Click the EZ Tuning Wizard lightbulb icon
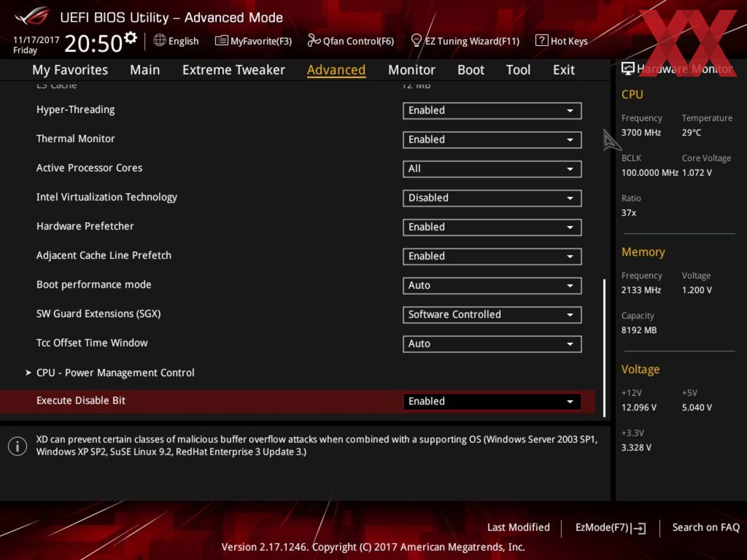This screenshot has height=560, width=747. click(x=416, y=40)
